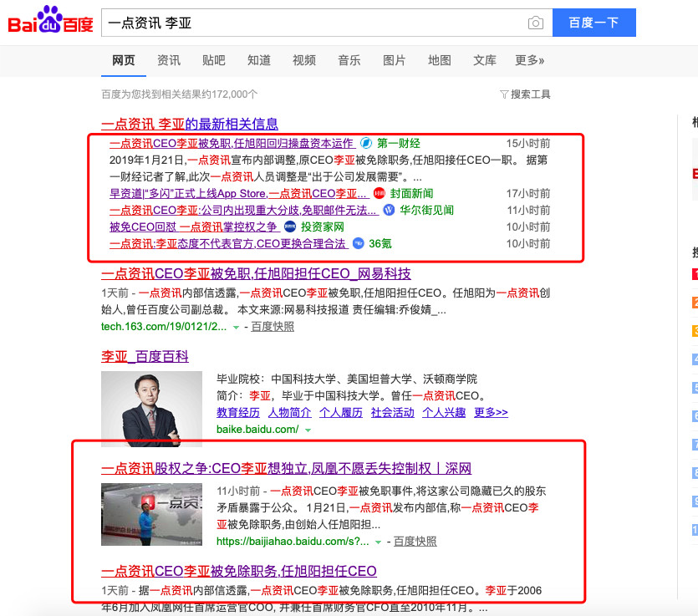Switch to the 贴吧 tab

coord(214,60)
